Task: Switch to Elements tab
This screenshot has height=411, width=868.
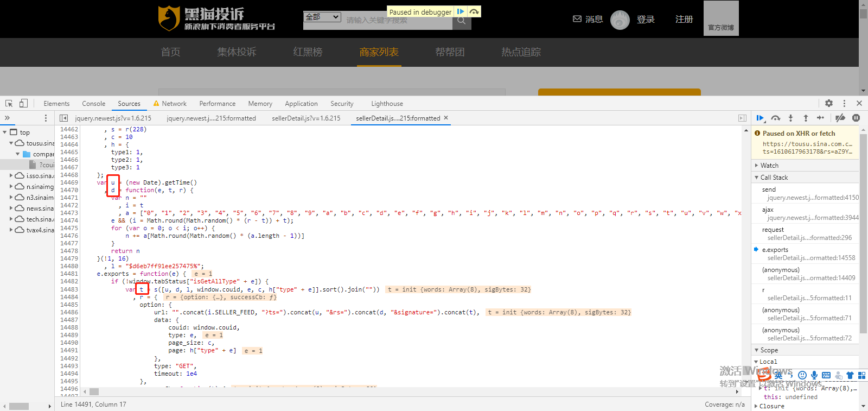Action: (56, 104)
